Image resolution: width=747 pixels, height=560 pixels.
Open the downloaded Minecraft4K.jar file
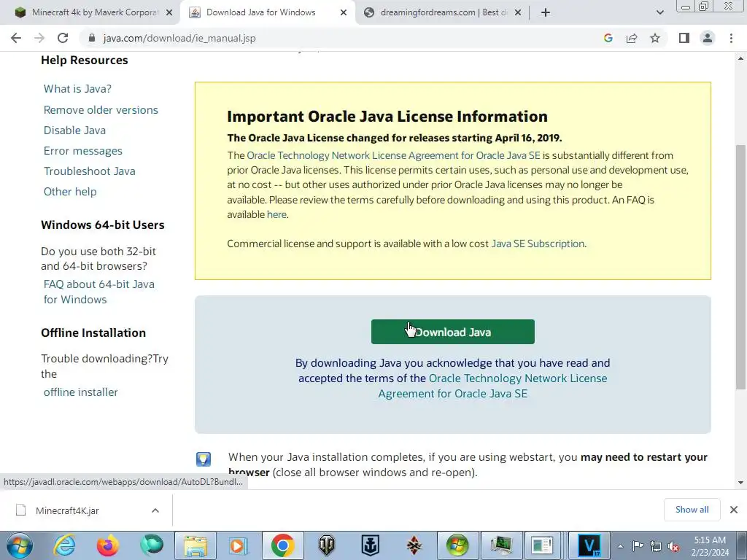click(x=67, y=510)
